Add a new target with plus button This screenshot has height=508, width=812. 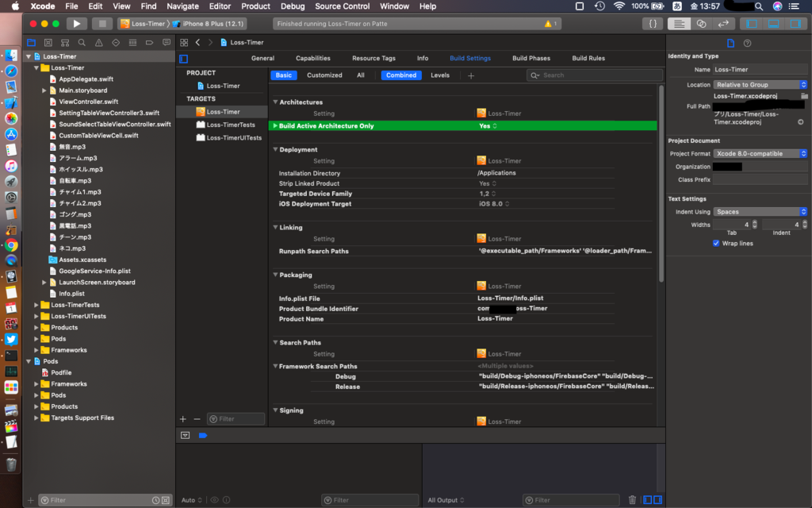(x=183, y=419)
